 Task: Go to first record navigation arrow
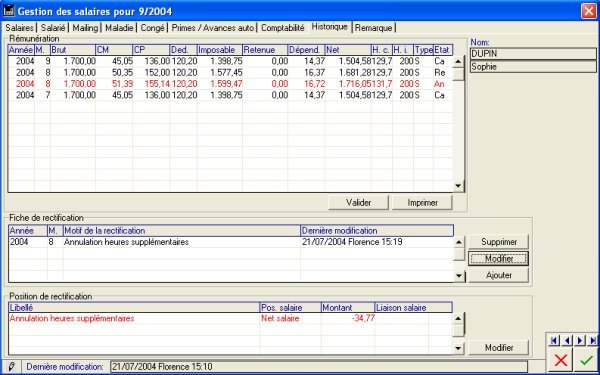click(554, 340)
